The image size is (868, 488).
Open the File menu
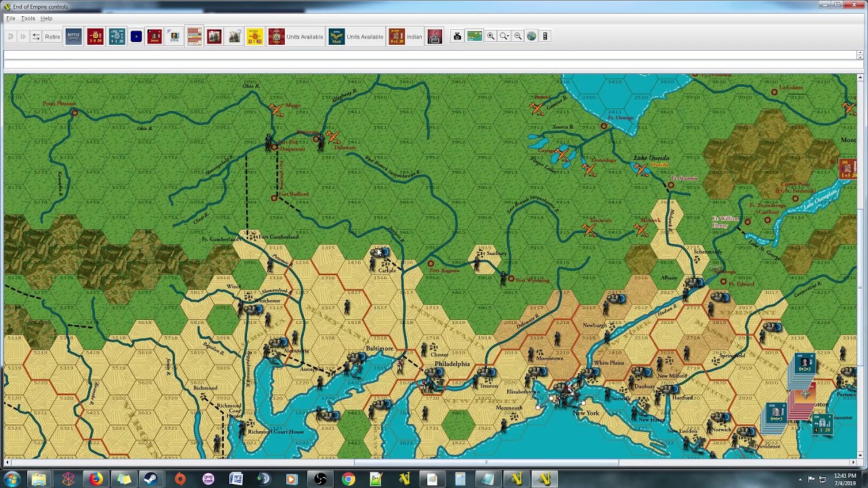tap(10, 18)
